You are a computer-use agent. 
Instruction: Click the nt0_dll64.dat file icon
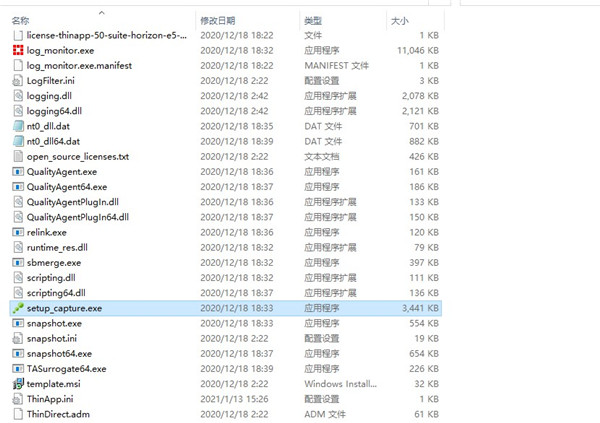point(18,141)
